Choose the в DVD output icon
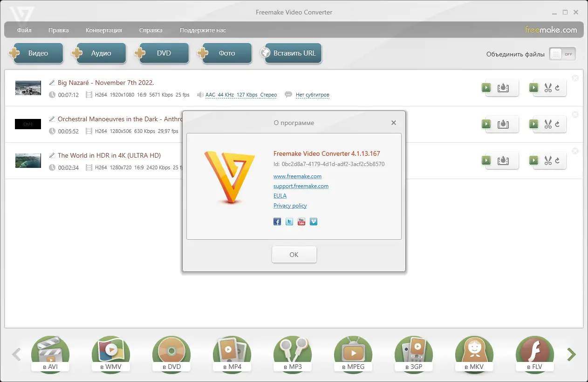 pos(171,355)
